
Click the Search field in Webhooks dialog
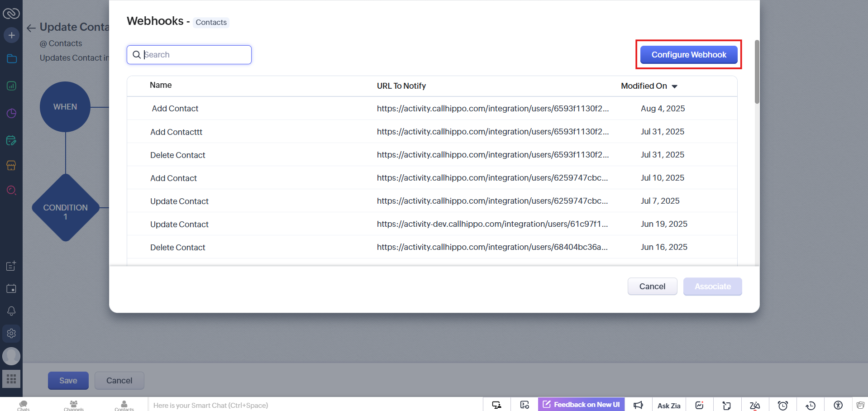point(189,55)
